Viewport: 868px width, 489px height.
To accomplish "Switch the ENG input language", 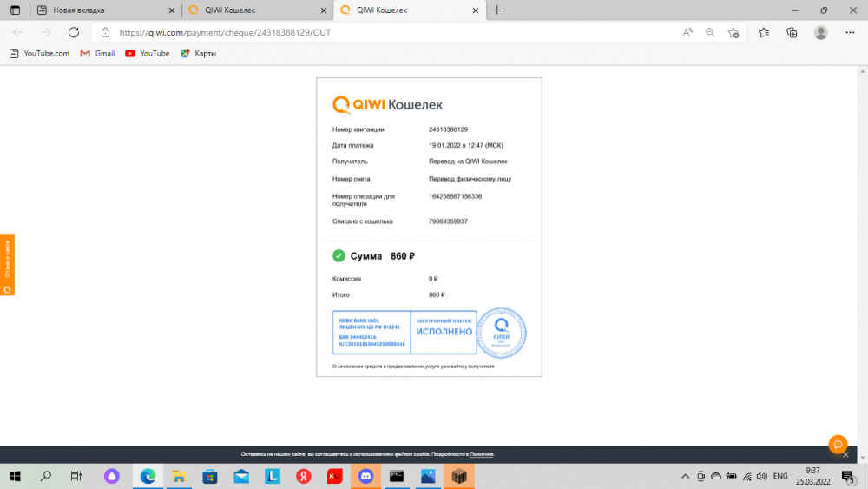I will (780, 476).
